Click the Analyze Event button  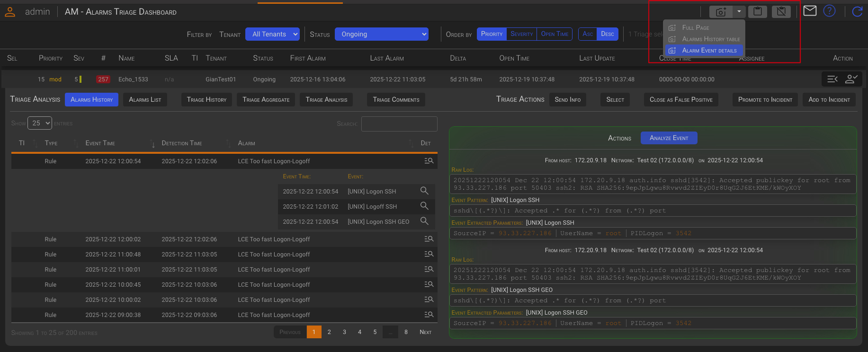669,138
